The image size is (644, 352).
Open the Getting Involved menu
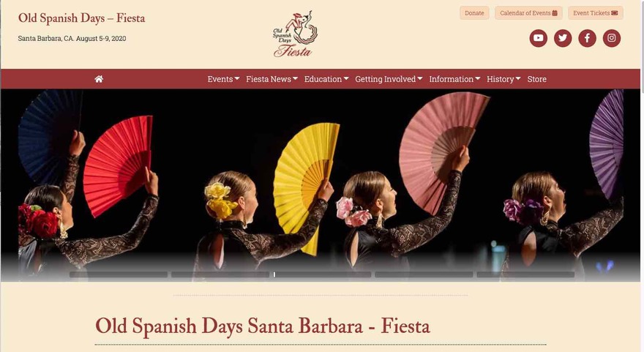click(x=389, y=79)
